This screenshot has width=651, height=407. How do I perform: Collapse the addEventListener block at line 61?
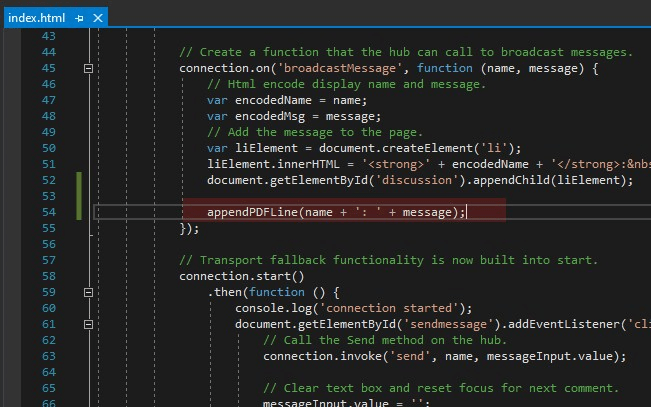point(88,324)
